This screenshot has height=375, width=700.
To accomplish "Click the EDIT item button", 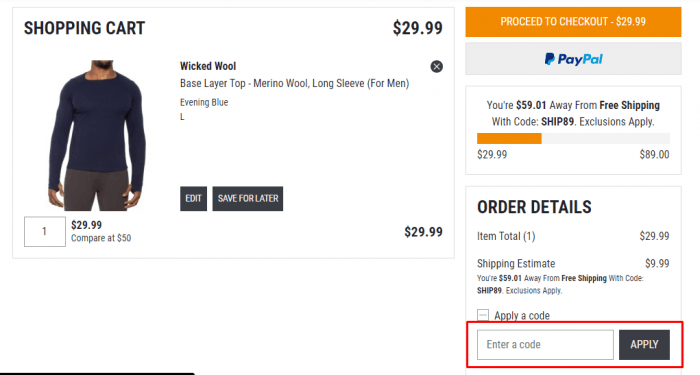I will click(193, 199).
